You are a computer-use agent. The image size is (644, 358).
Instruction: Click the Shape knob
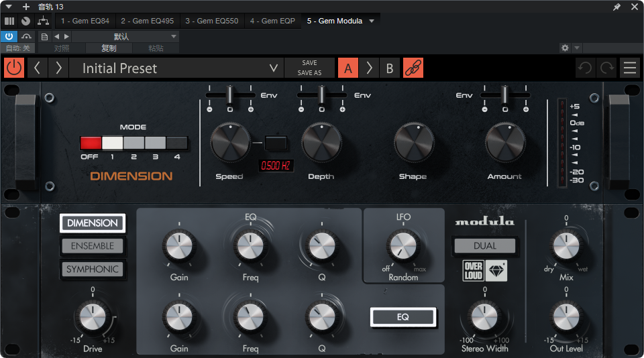[414, 142]
